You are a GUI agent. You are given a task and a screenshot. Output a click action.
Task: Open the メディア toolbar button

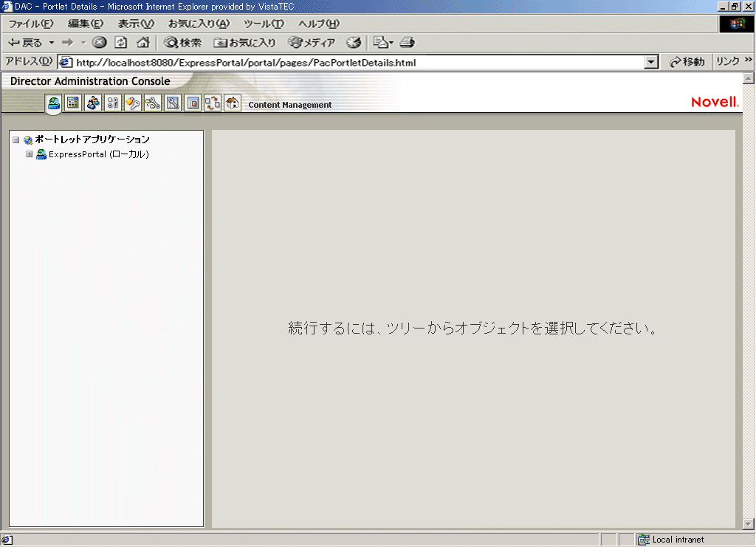[312, 42]
